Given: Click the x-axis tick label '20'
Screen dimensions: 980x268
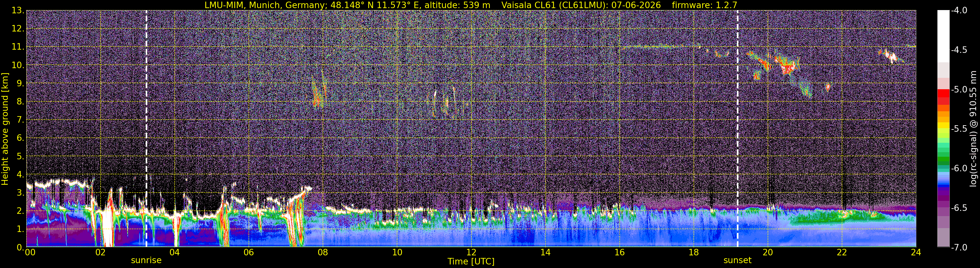Looking at the screenshot, I should click(x=768, y=252).
